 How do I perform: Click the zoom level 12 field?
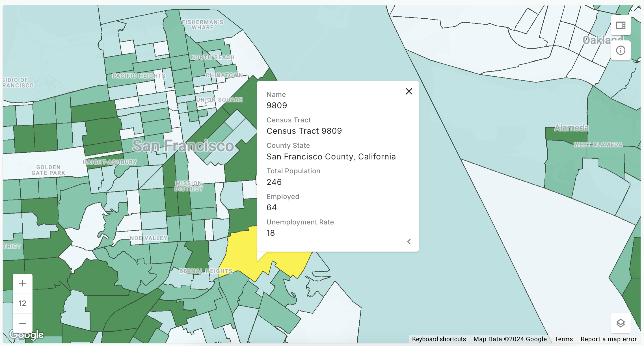tap(23, 303)
